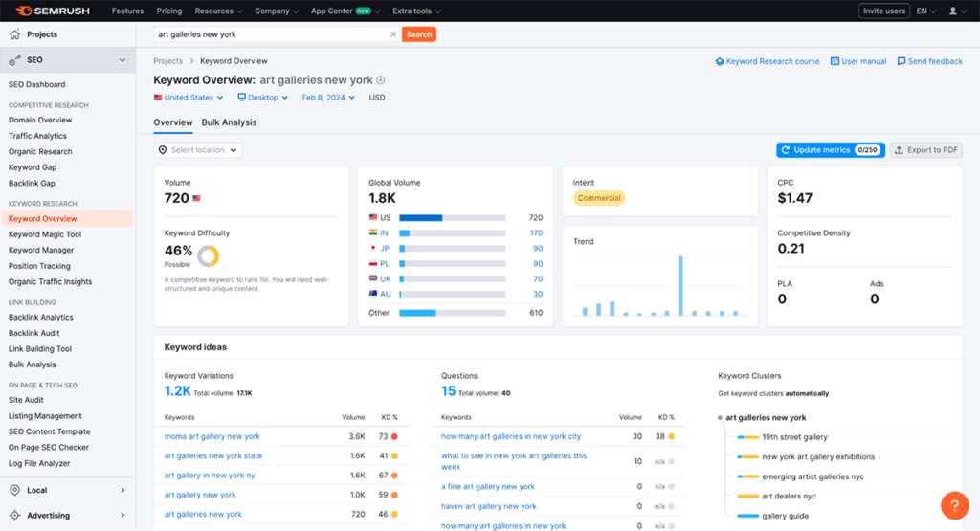Viewport: 980px width, 531px height.
Task: Open Log File Analyzer in sidebar
Action: pos(39,463)
